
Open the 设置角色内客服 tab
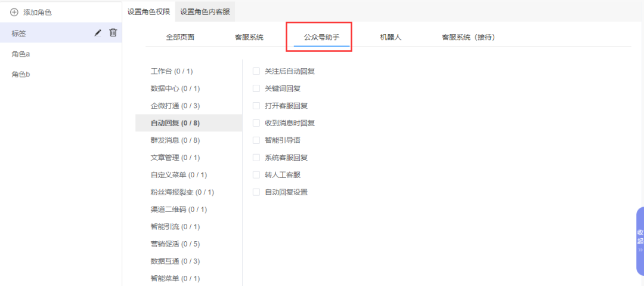coord(205,12)
